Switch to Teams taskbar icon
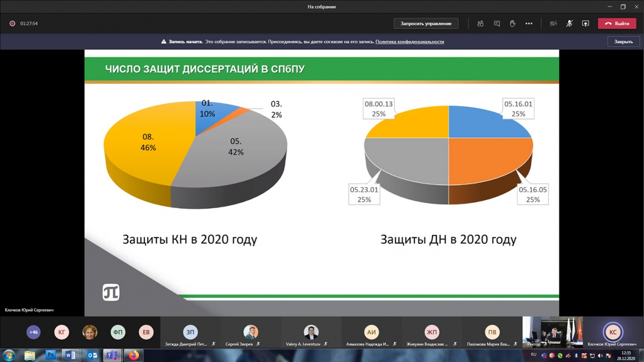644x362 pixels. point(113,355)
